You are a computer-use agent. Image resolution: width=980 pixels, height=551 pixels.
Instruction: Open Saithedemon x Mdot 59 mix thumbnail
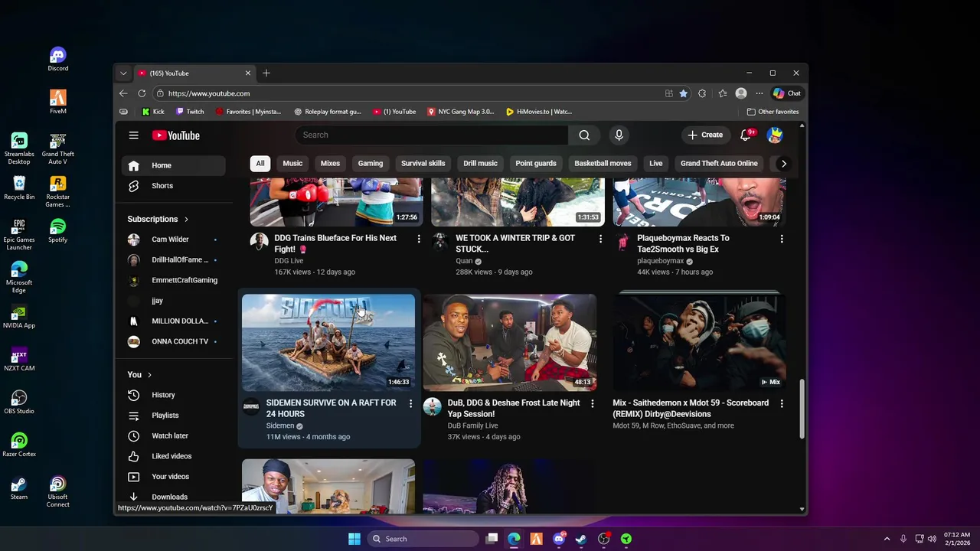699,342
